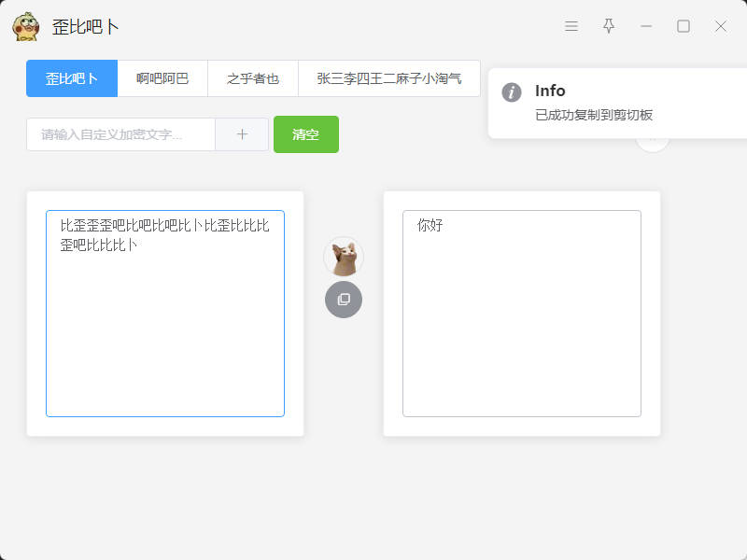747x560 pixels.
Task: Switch to the 张三李四王二麻子小淘气 tab
Action: tap(388, 78)
